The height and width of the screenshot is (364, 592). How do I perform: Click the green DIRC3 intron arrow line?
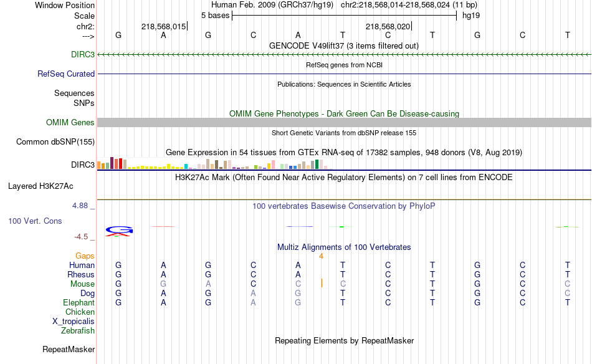point(344,55)
